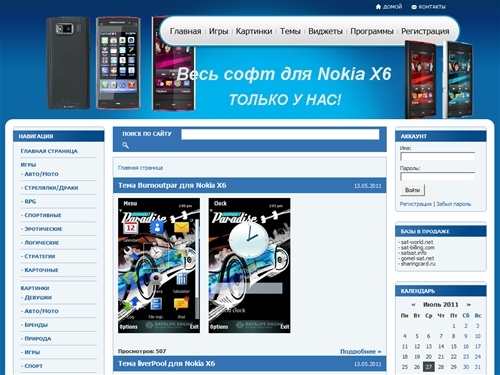The image size is (500, 375).
Task: Click Июль 2011 calendar title
Action: click(x=441, y=304)
